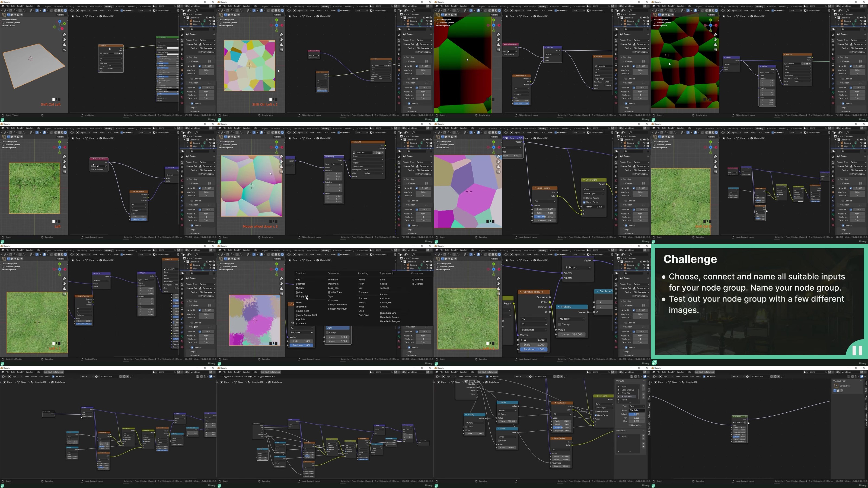Click the pause icon on the Challenge slide

click(x=857, y=351)
